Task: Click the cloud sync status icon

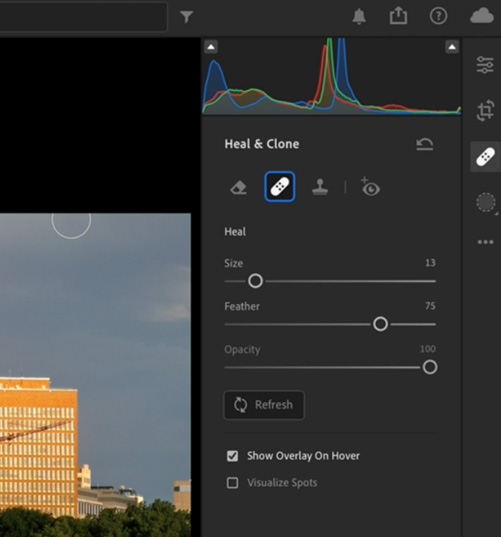Action: point(482,16)
